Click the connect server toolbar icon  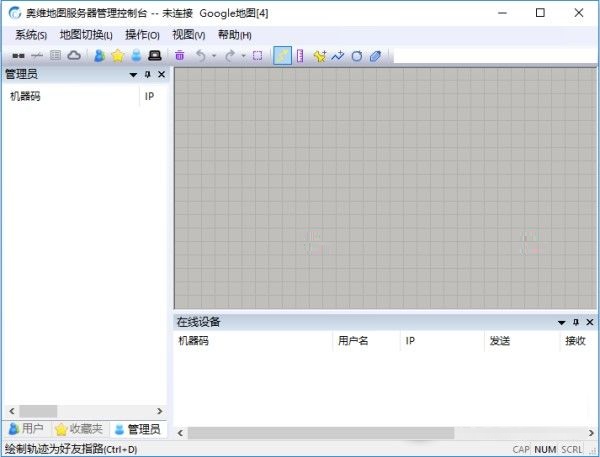pos(18,56)
